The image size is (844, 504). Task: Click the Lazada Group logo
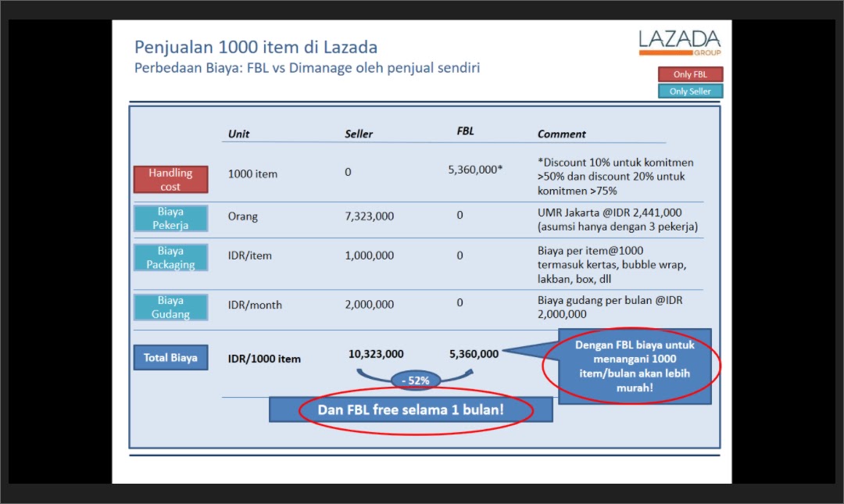[x=680, y=43]
